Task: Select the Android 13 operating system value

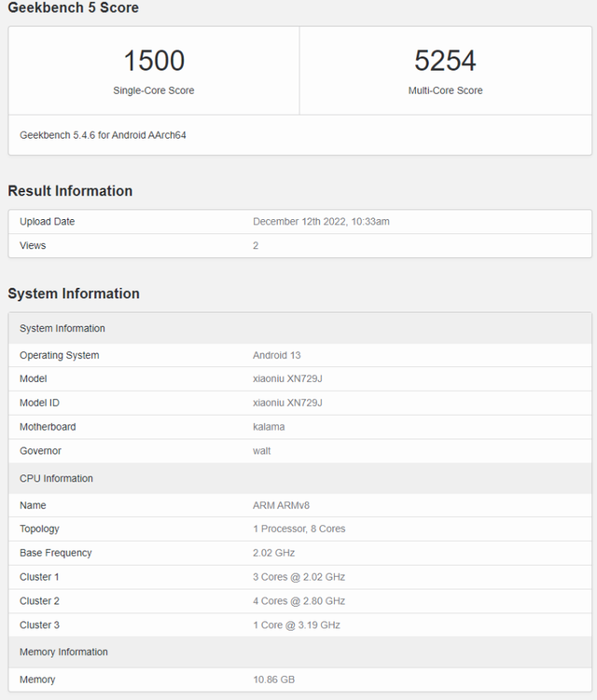Action: 276,355
